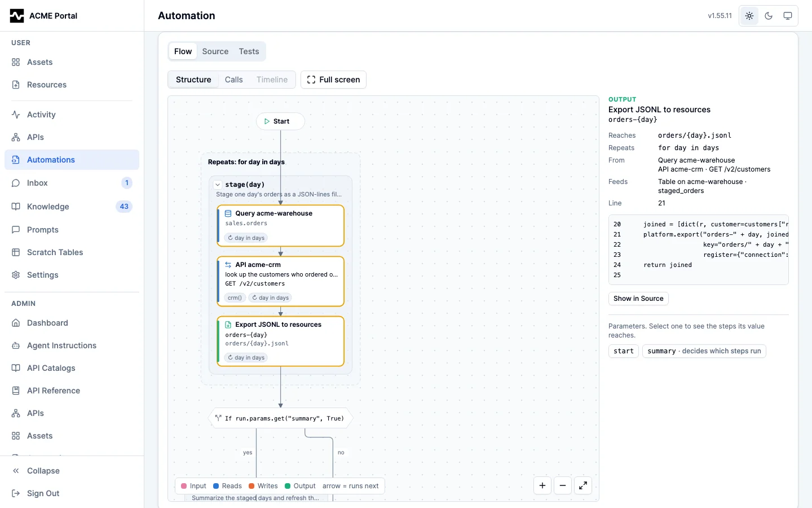Open the Knowledge section

click(72, 207)
